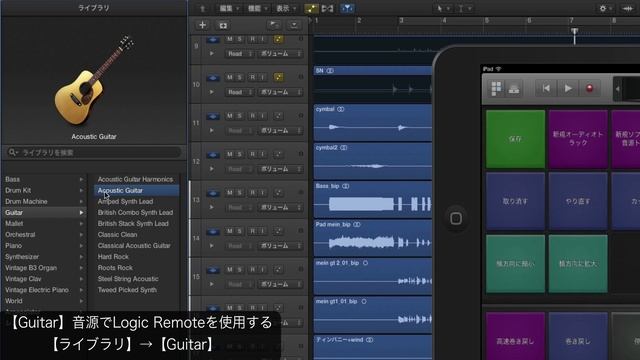
Task: Tap the mixer view icon on iPad
Action: (x=514, y=88)
